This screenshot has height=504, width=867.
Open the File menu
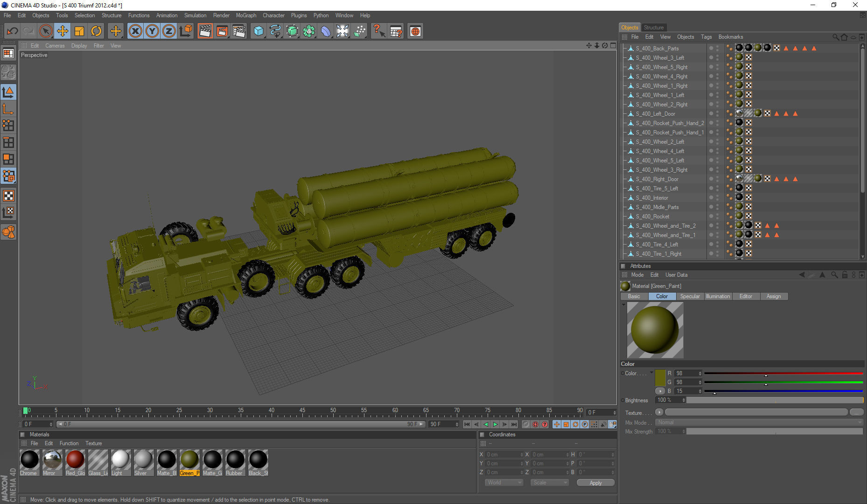click(x=7, y=15)
